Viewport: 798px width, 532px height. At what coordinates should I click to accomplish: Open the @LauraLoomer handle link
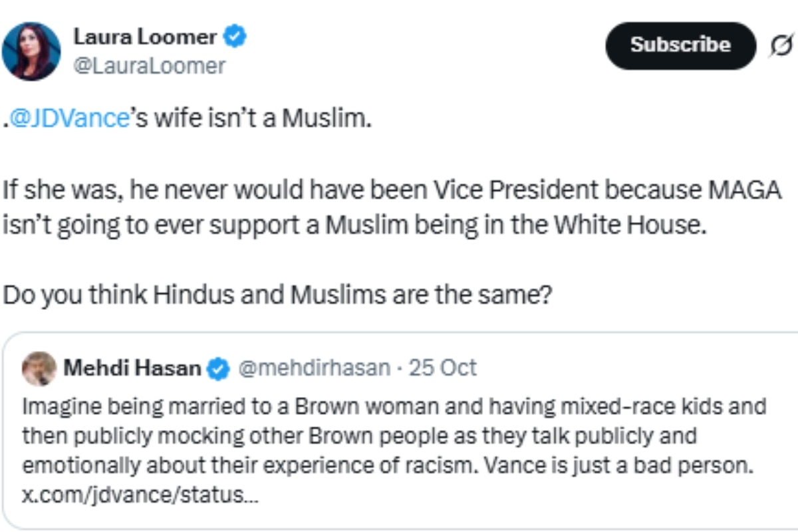tap(149, 66)
